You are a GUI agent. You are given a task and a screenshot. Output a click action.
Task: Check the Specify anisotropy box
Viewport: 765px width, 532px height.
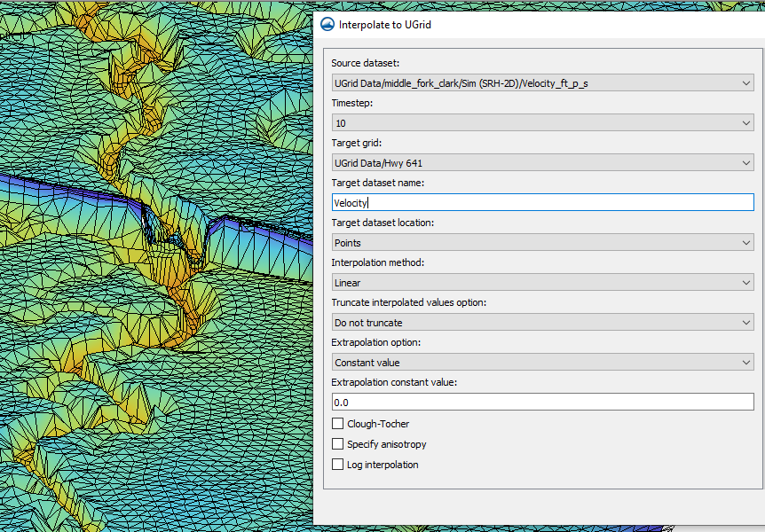click(337, 444)
